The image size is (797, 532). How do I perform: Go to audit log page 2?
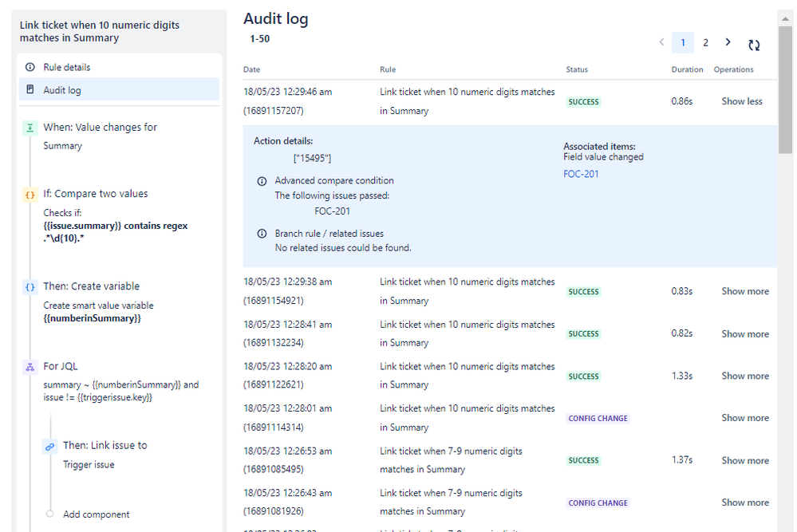point(705,43)
